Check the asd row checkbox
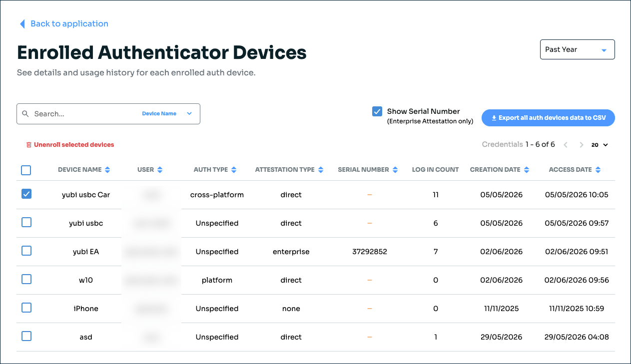The image size is (631, 364). point(26,336)
